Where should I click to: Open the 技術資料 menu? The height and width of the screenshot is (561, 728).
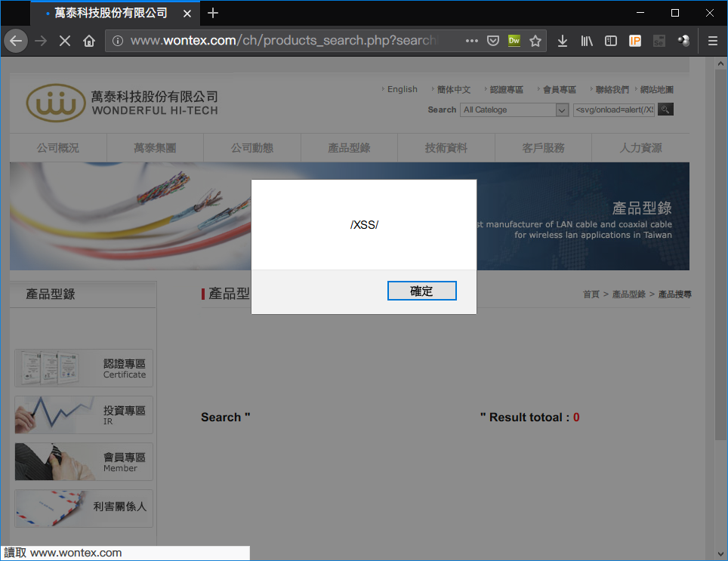pyautogui.click(x=446, y=147)
